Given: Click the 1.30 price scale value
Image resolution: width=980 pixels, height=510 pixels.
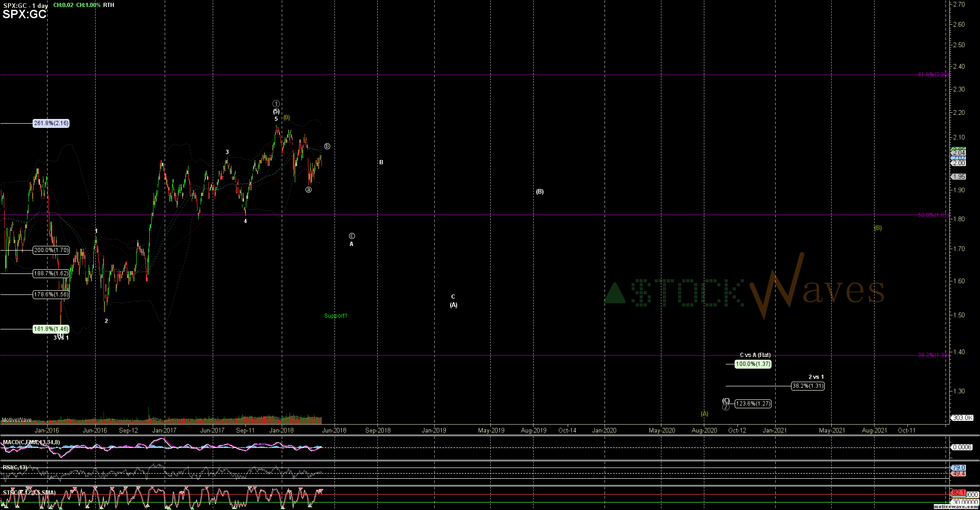Looking at the screenshot, I should coord(959,391).
